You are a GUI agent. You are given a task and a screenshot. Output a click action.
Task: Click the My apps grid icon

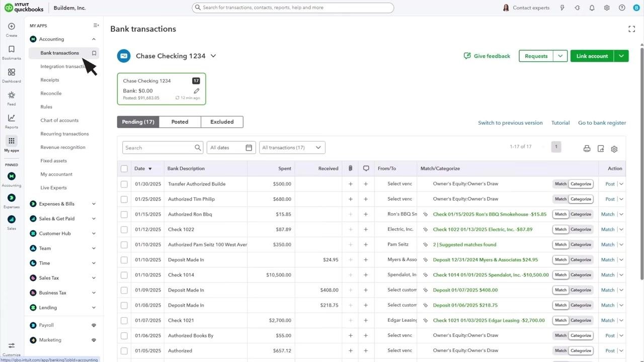[12, 141]
